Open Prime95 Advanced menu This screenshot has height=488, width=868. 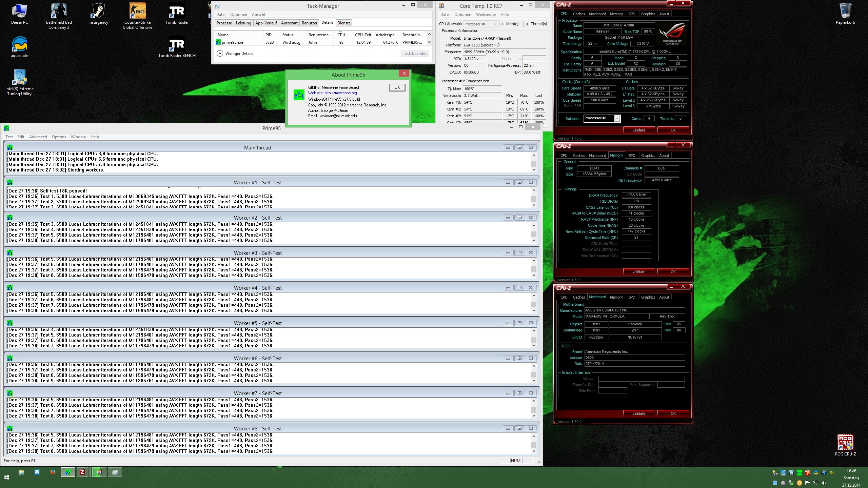pyautogui.click(x=38, y=137)
